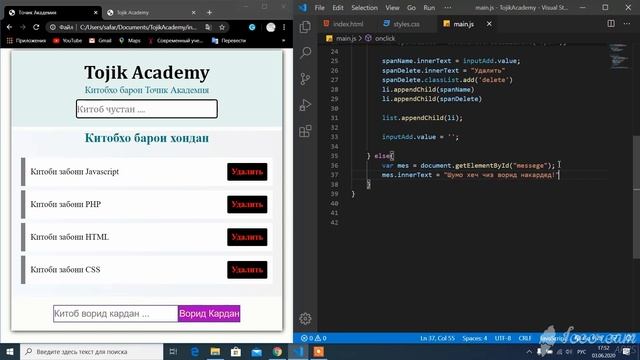Open Manage gear in activity bar

tap(305, 318)
